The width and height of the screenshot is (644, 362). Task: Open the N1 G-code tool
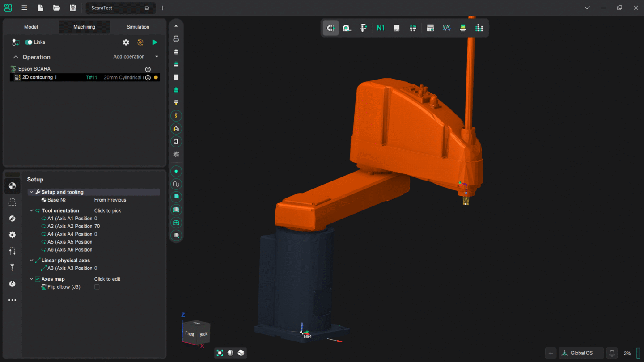[381, 28]
